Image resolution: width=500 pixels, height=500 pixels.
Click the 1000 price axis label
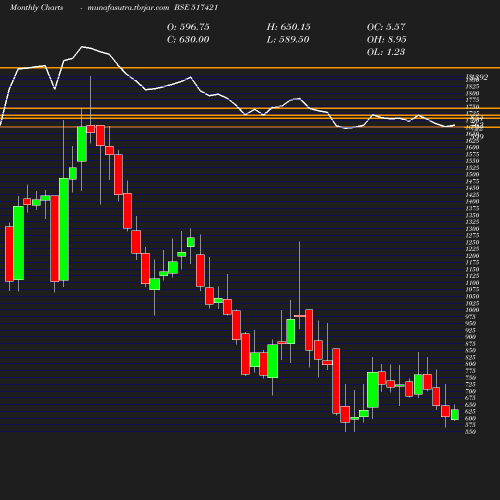click(472, 310)
